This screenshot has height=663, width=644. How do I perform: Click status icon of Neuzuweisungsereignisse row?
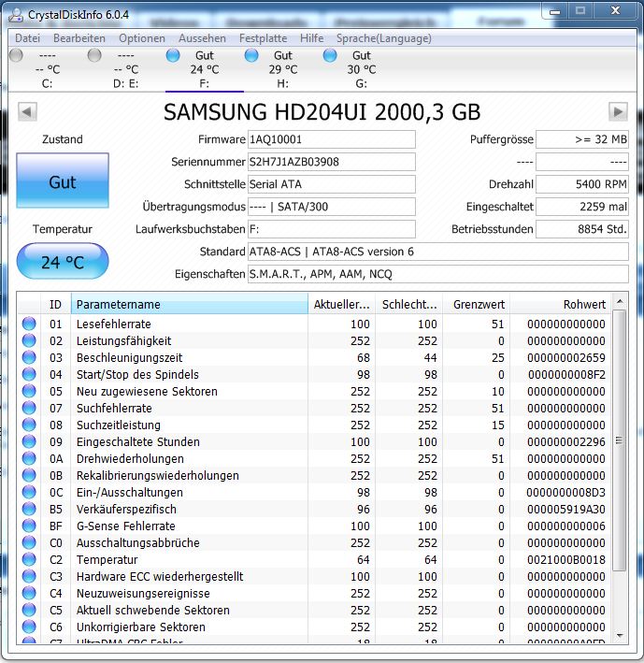29,593
